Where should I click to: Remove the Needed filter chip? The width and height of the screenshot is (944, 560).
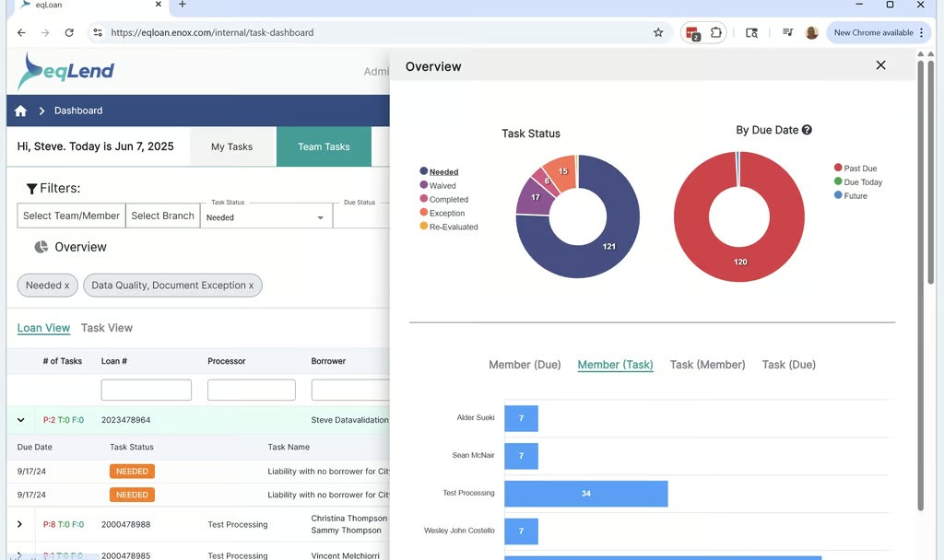pos(66,286)
